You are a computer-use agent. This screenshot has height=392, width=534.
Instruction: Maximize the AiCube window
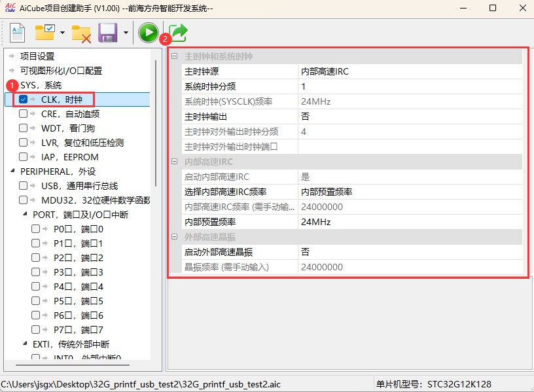493,8
